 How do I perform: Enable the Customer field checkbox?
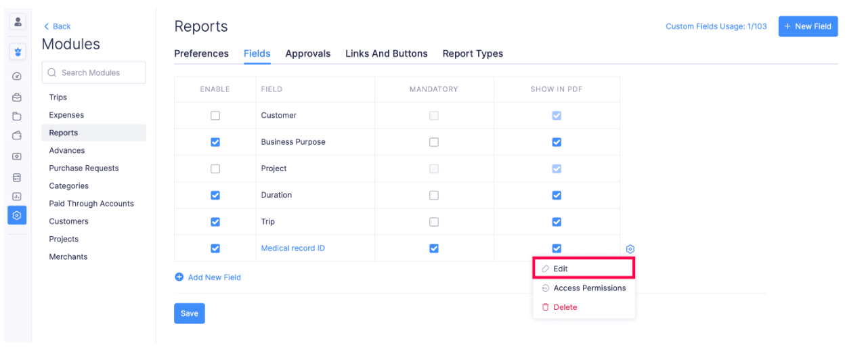(x=215, y=116)
